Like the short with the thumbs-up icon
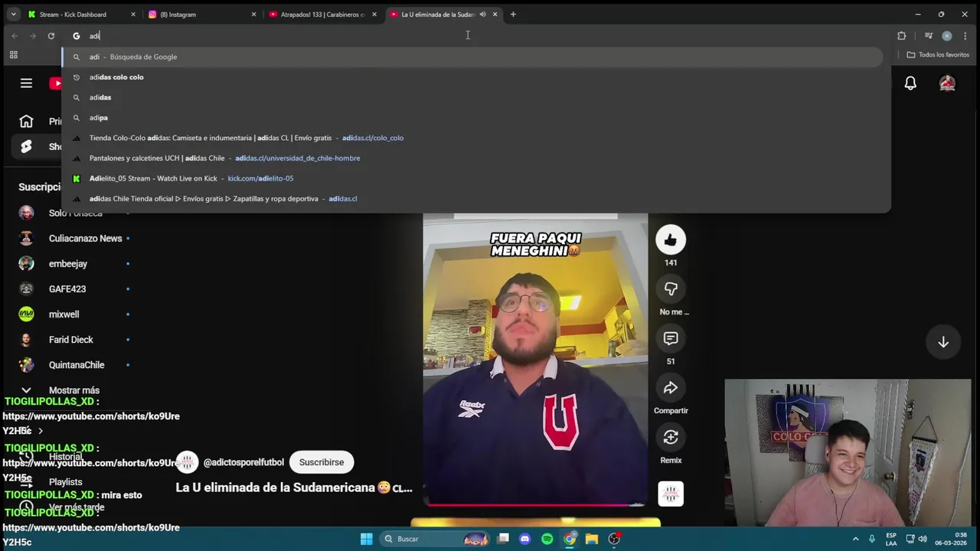The height and width of the screenshot is (551, 980). (x=671, y=240)
